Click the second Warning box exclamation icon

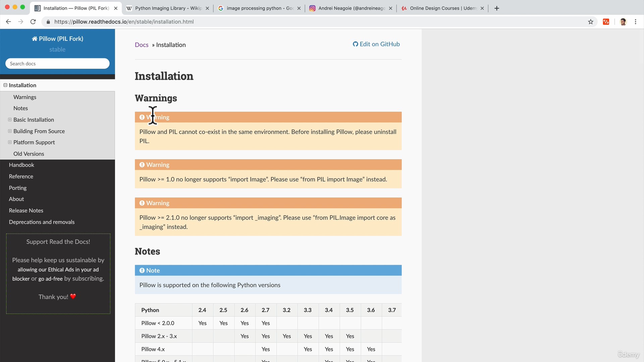pos(142,165)
